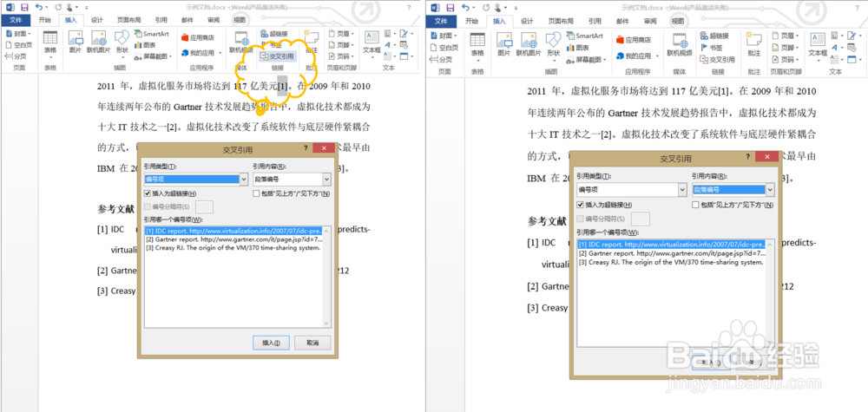Open 交叉引用 cross-reference in right window
Screen dimensions: 868x412
point(718,59)
